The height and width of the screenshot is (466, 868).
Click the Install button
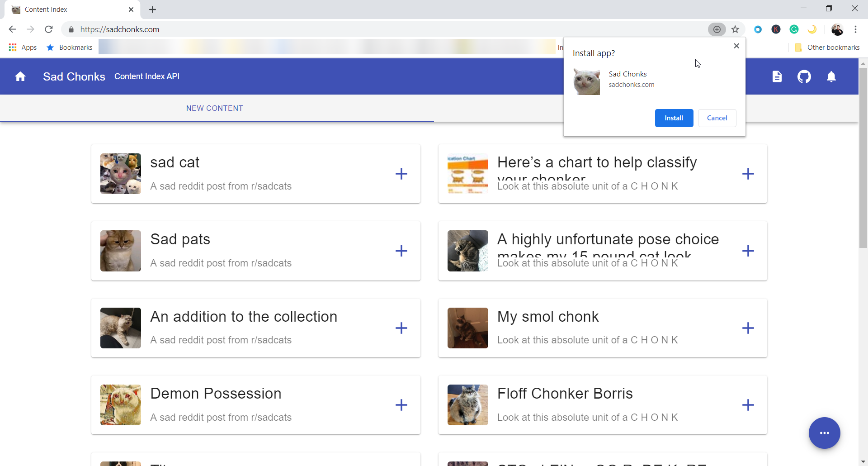click(x=674, y=118)
